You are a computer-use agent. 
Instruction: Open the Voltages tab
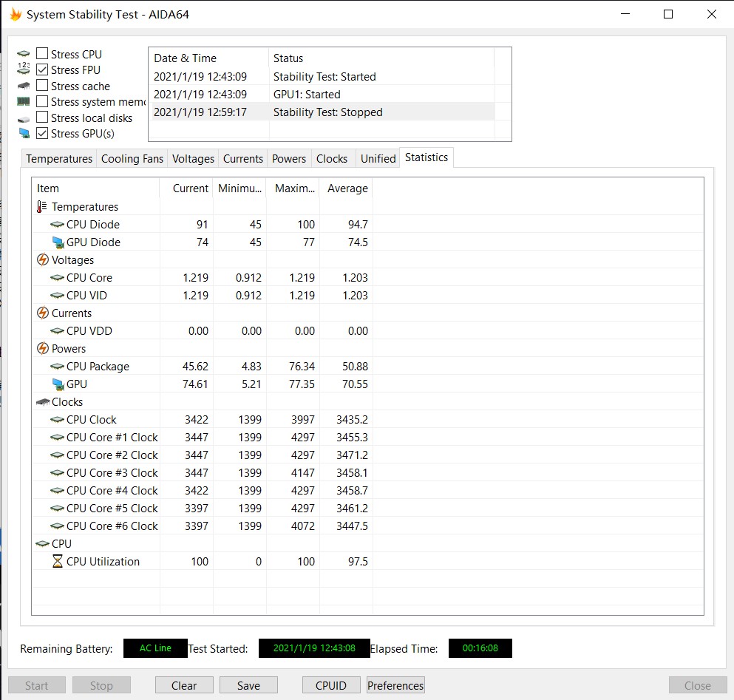pyautogui.click(x=193, y=159)
